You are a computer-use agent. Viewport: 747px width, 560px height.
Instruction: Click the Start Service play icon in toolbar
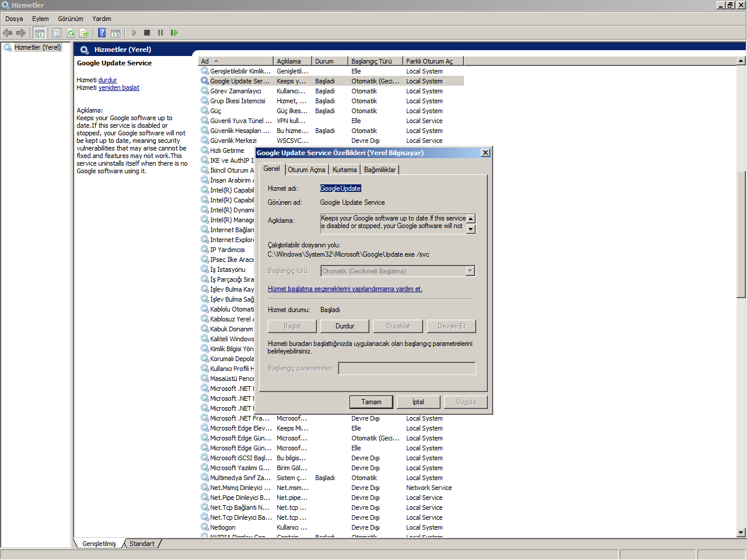tap(134, 33)
